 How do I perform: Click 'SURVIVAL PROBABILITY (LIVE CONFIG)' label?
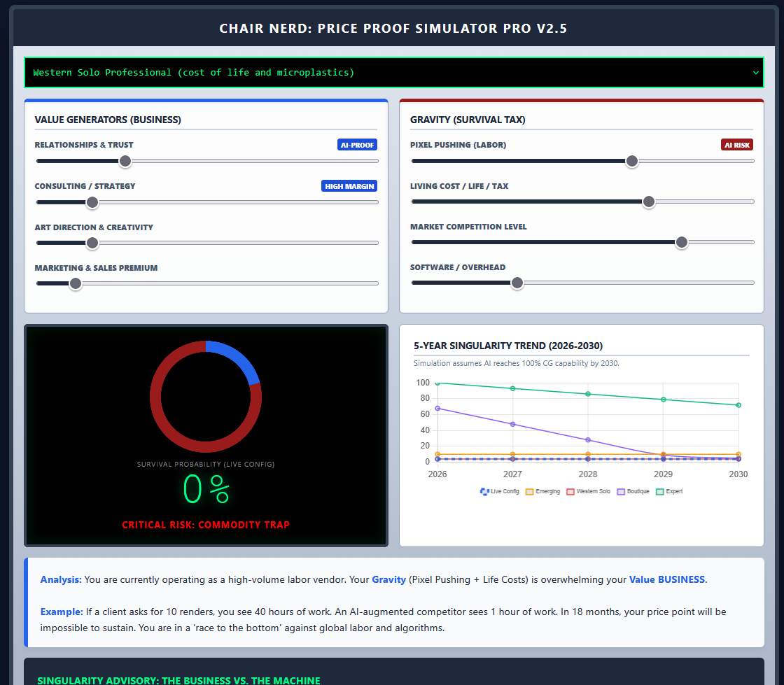tap(206, 464)
